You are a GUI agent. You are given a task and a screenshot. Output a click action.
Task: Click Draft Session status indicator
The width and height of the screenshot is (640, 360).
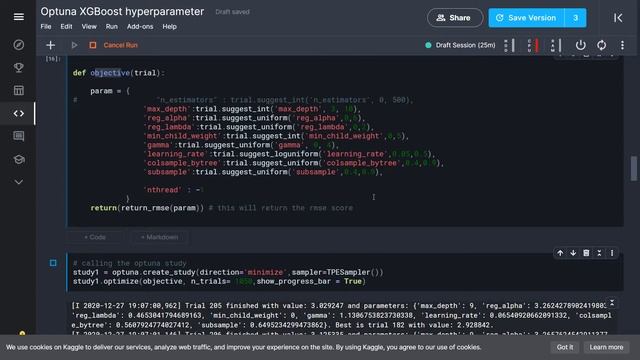(460, 45)
